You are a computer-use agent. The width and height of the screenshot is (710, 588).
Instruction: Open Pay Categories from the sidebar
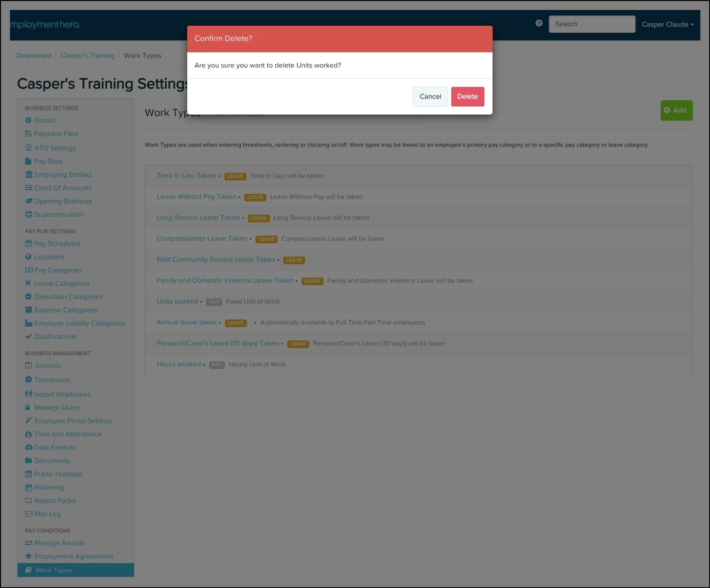pos(58,270)
